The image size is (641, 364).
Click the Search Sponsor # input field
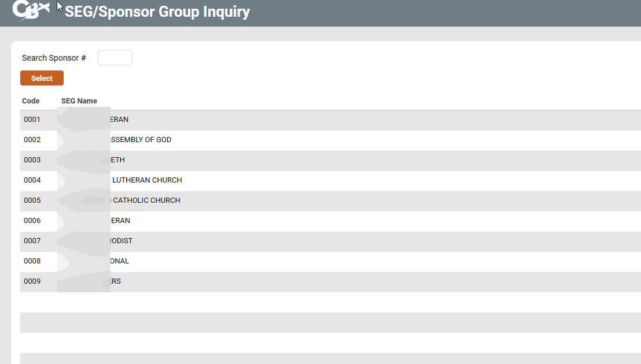(115, 58)
